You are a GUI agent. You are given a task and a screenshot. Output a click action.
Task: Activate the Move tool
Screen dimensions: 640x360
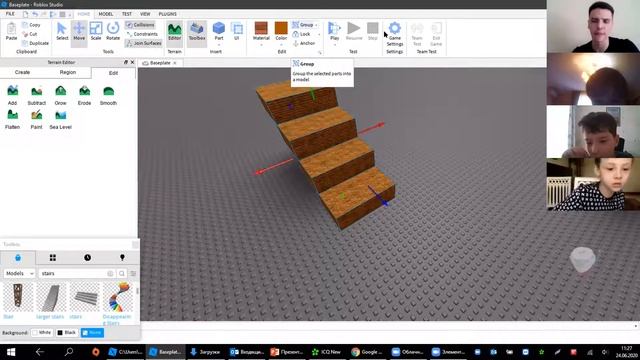[79, 32]
